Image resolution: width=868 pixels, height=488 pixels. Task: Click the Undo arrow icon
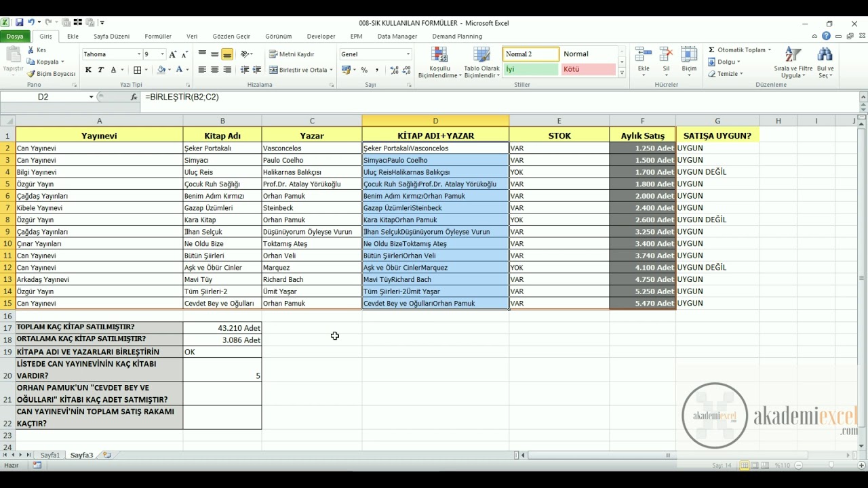point(31,22)
